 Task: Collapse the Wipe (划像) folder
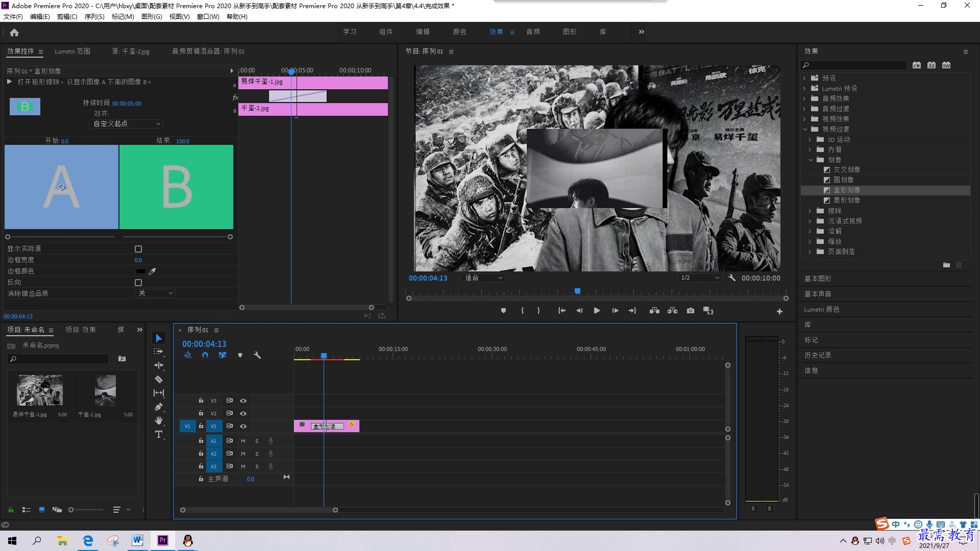811,160
